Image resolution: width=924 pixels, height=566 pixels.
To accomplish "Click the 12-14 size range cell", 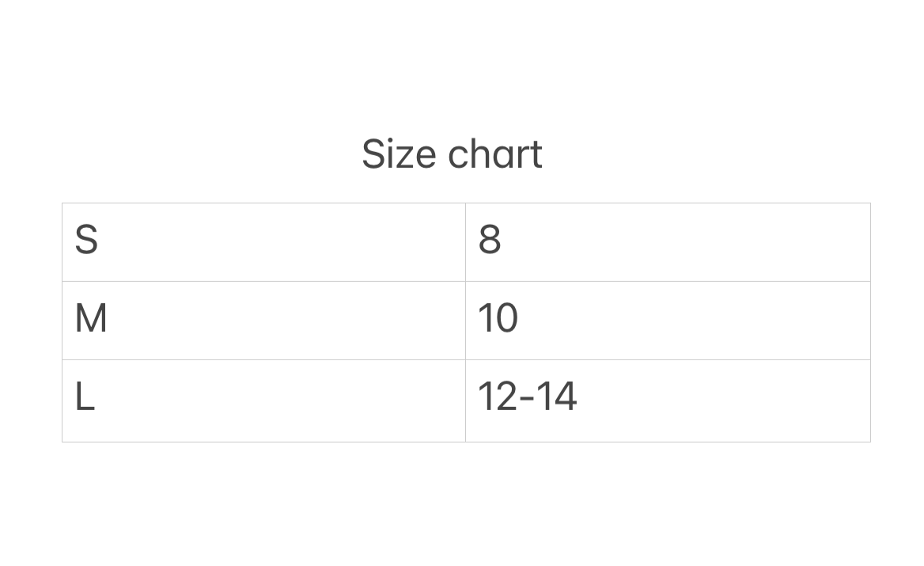I will [668, 400].
